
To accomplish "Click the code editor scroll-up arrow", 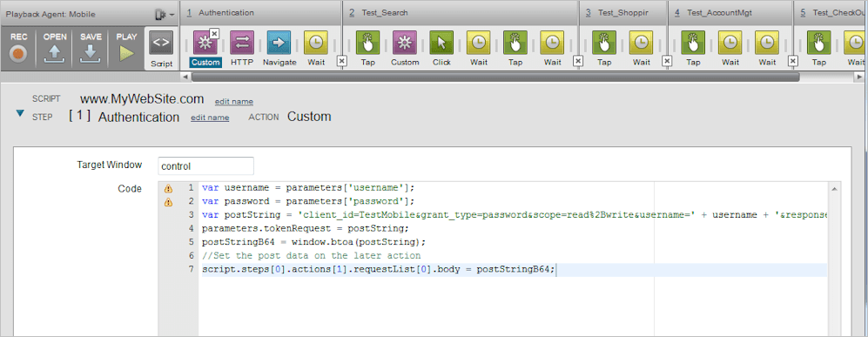I will [x=834, y=189].
